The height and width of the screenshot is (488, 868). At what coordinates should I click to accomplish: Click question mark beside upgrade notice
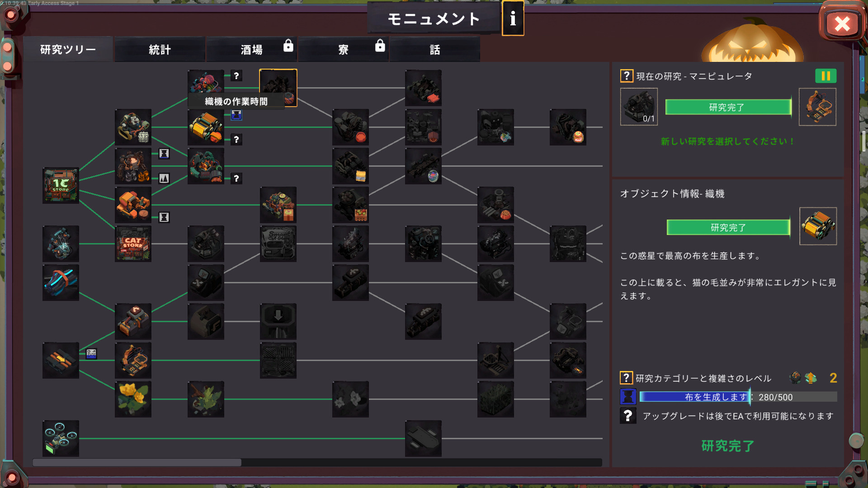627,416
